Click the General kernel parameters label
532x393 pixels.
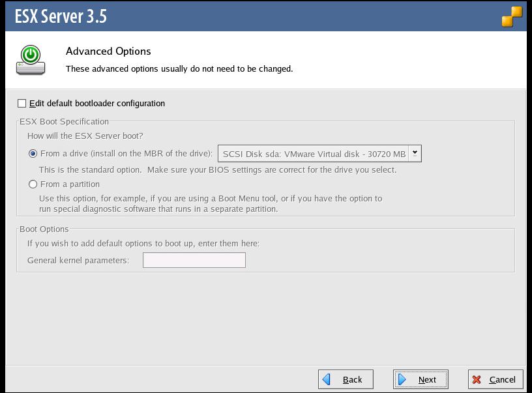78,261
